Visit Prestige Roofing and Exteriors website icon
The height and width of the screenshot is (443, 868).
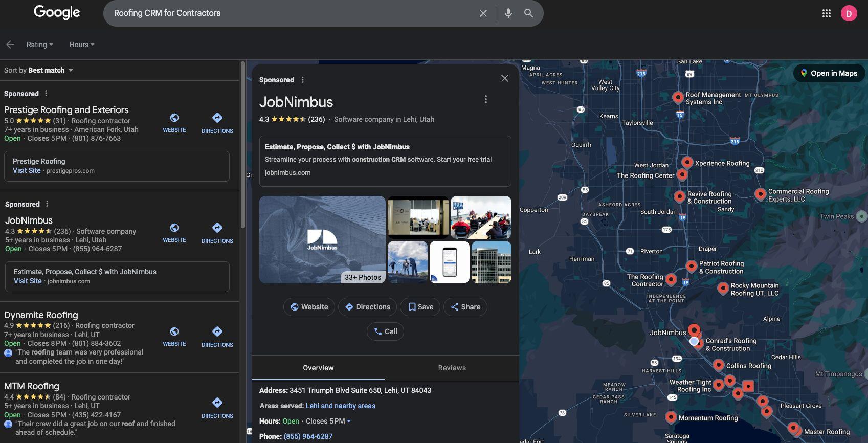point(174,123)
